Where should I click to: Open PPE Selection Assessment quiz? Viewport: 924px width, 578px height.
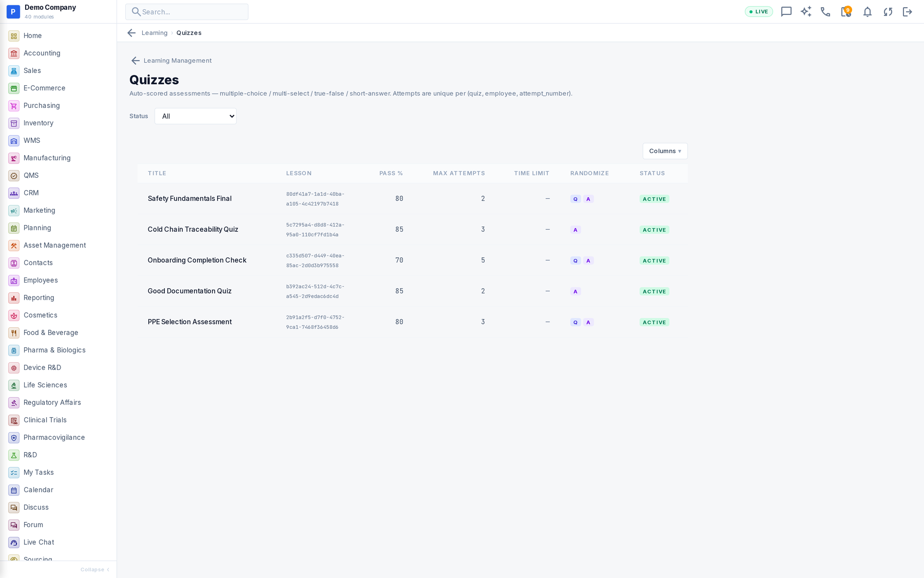(x=189, y=322)
